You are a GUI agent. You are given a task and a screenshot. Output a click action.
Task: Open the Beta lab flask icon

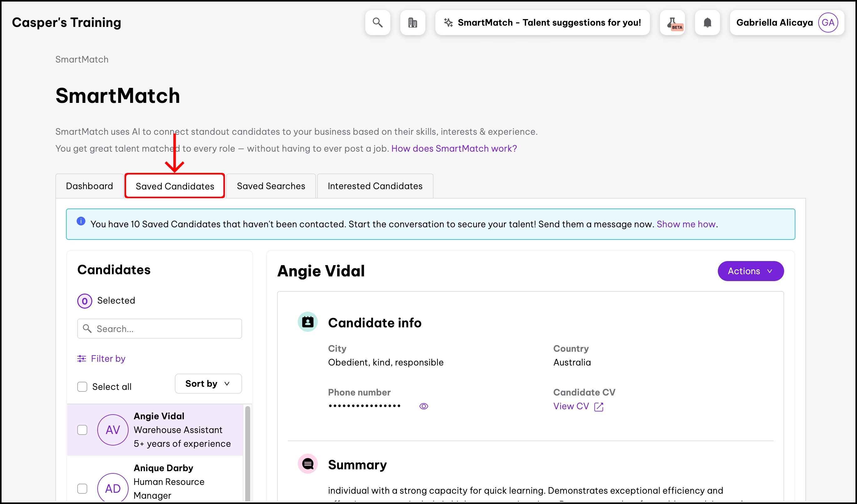[672, 23]
